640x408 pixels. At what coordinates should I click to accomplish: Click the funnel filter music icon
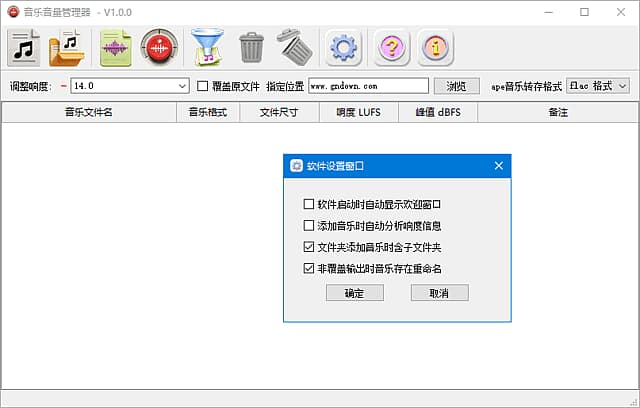pos(207,47)
